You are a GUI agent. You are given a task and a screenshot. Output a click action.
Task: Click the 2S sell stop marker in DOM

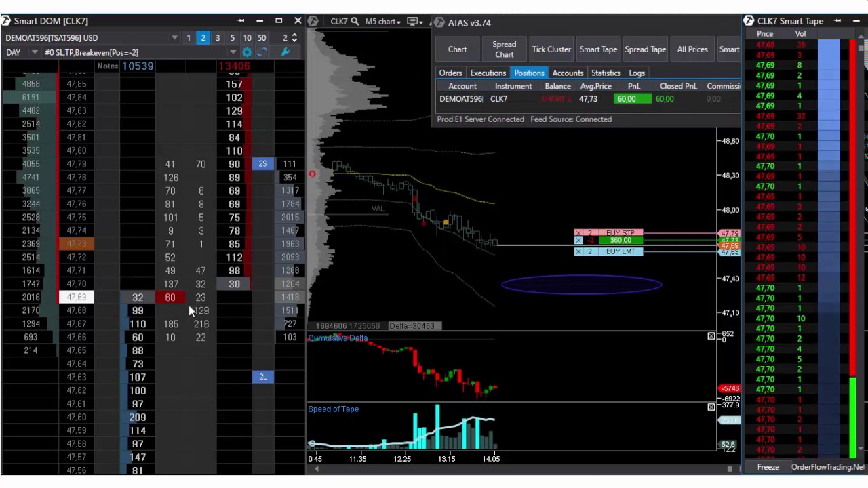point(262,164)
